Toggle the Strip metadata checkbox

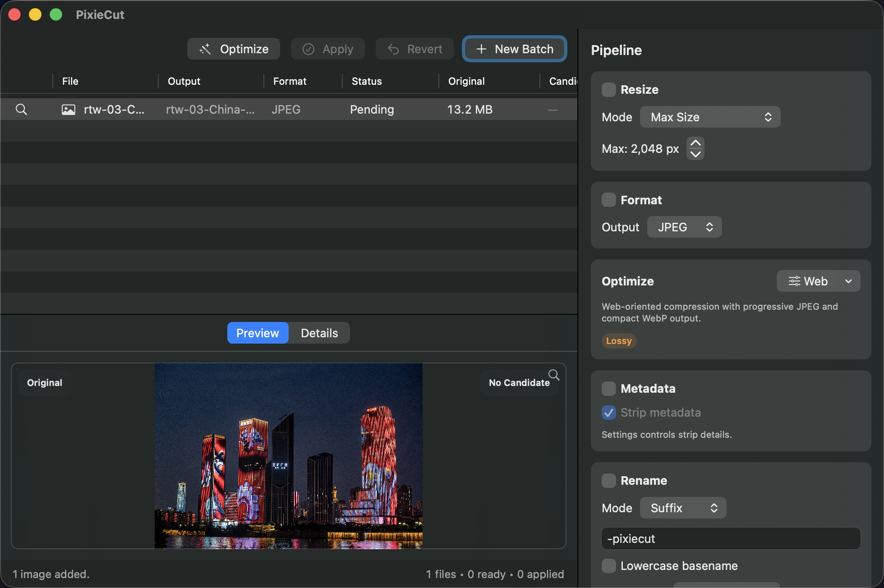[x=609, y=413]
